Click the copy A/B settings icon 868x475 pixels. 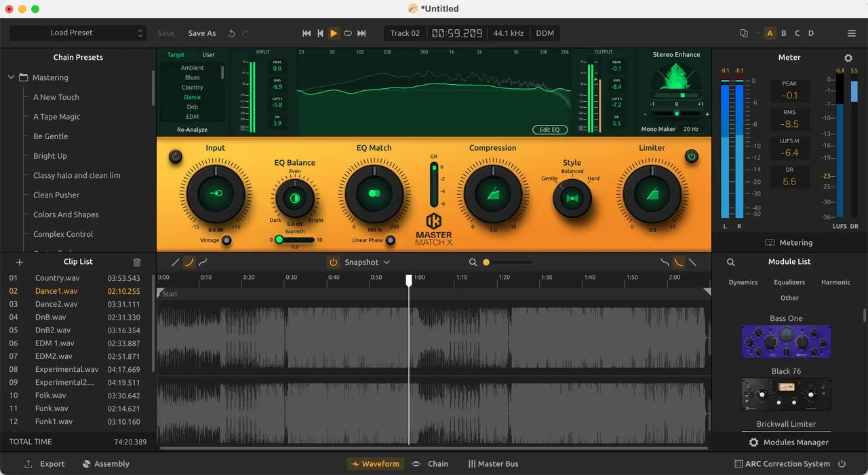point(744,33)
